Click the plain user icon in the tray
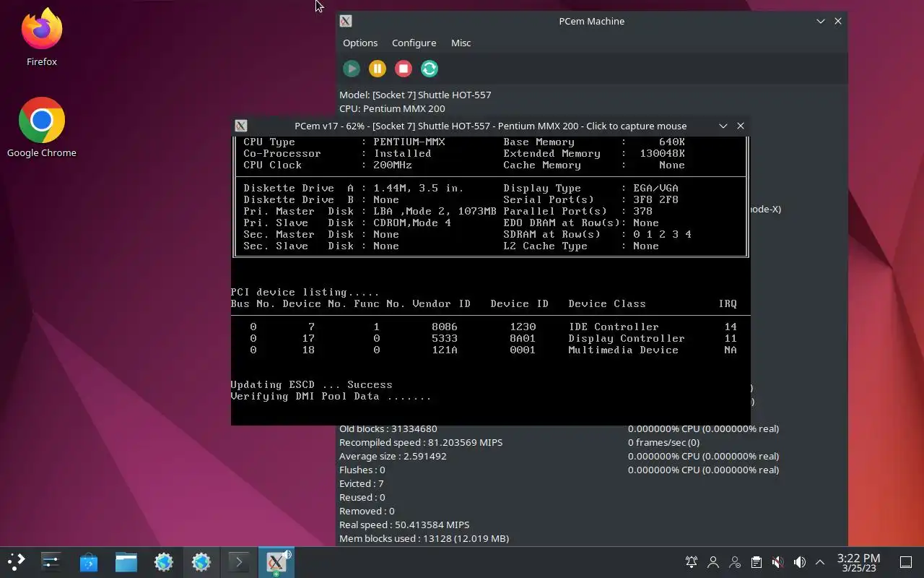Image resolution: width=924 pixels, height=578 pixels. coord(713,562)
